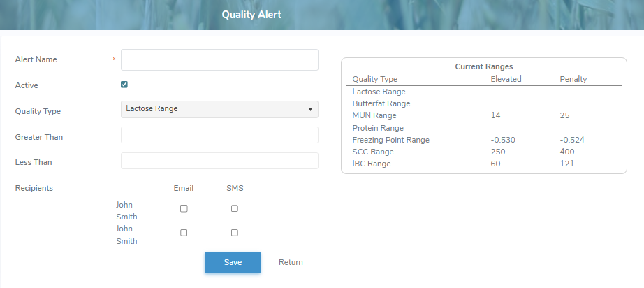This screenshot has width=644, height=288.
Task: Click Butterfat Range in the Current Ranges table
Action: (x=381, y=103)
